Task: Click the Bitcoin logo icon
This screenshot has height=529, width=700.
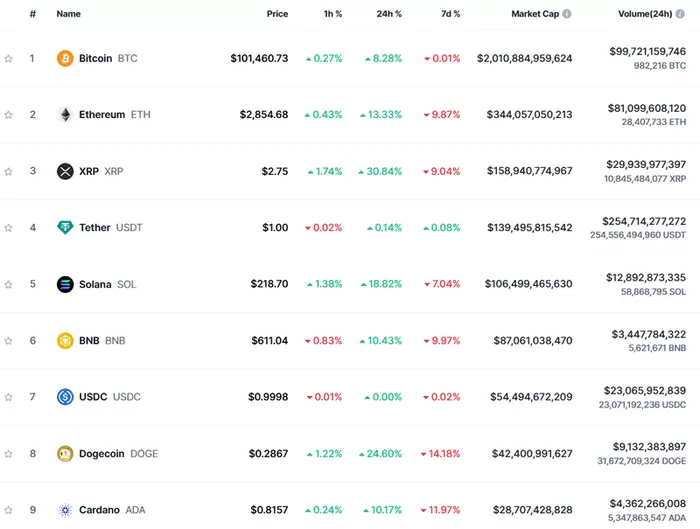Action: pyautogui.click(x=65, y=58)
